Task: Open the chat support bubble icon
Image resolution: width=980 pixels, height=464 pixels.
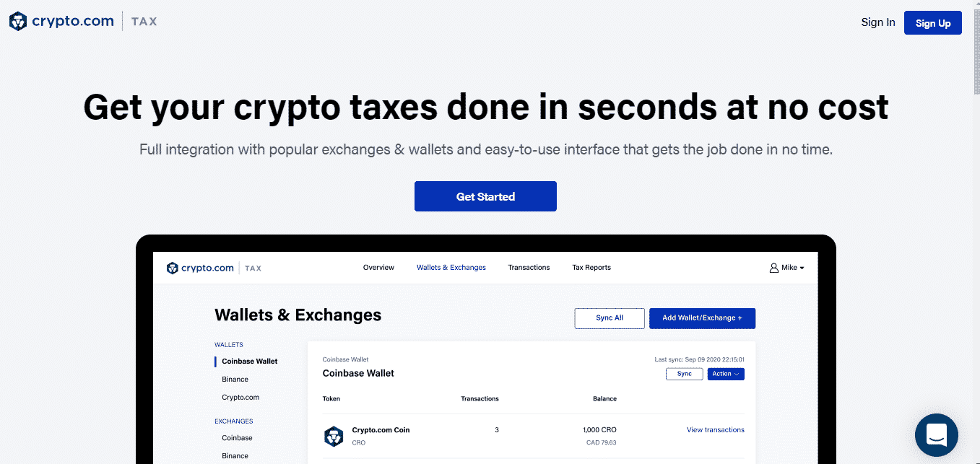Action: point(936,435)
